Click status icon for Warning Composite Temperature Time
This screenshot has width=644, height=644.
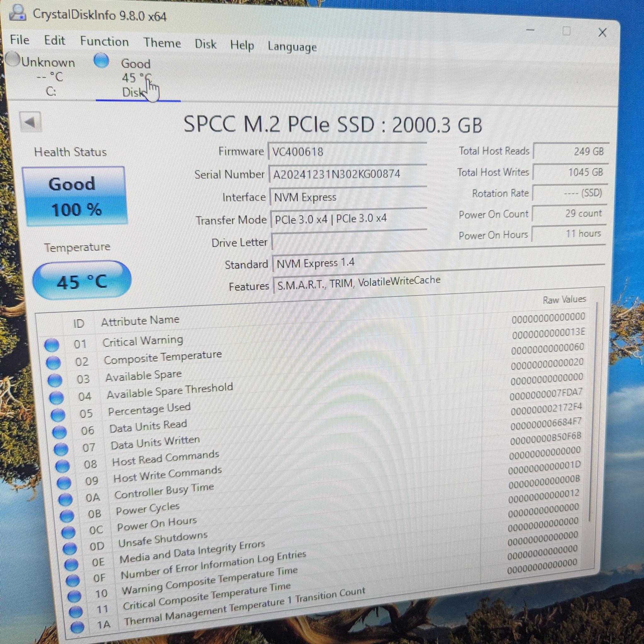coord(74,597)
